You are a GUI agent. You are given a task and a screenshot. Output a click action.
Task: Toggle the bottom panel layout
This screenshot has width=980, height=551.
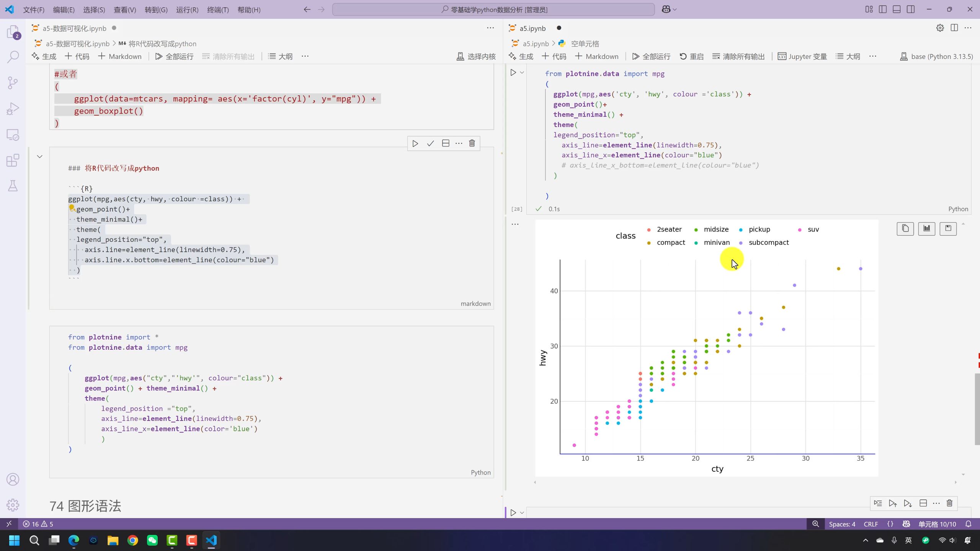click(897, 10)
